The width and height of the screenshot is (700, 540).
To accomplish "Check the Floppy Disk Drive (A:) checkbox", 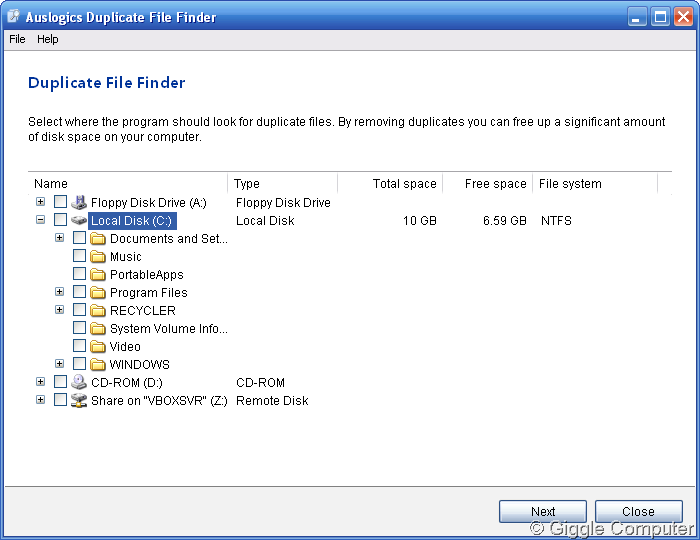I will click(60, 202).
